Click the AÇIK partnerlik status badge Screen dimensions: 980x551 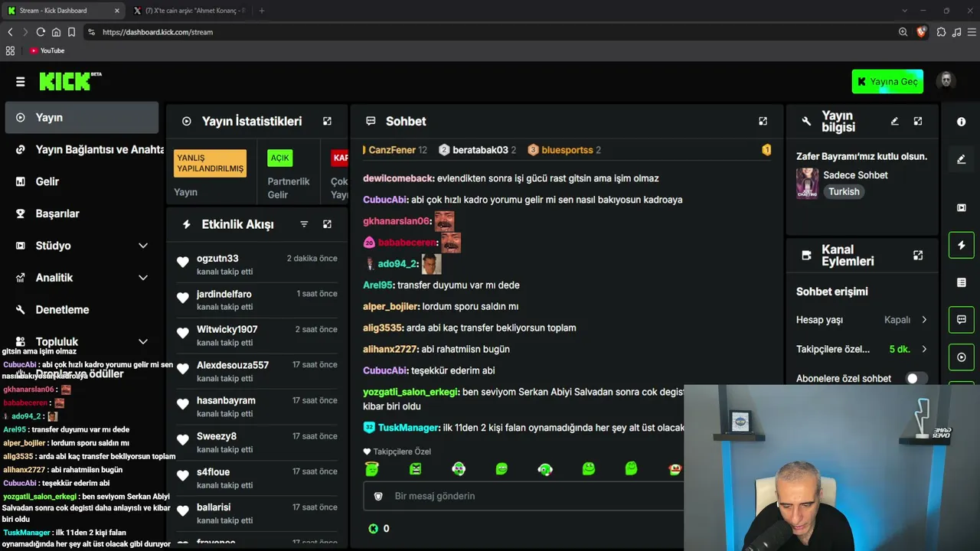(x=280, y=158)
